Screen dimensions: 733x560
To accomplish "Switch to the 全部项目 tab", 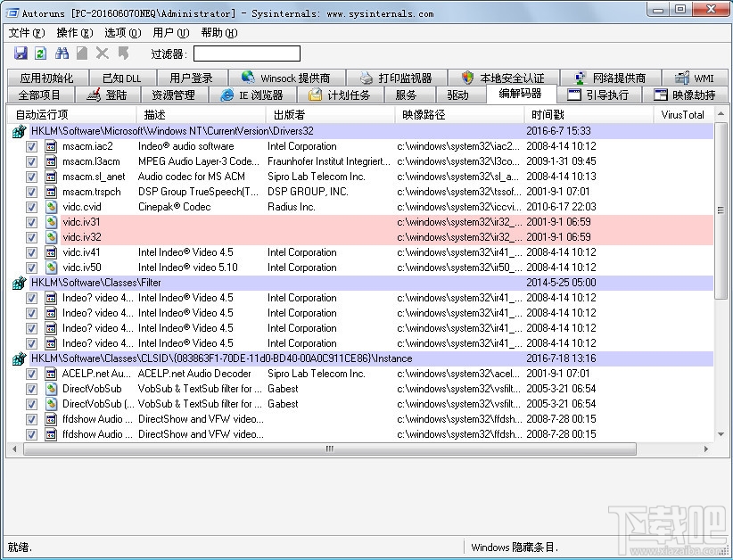I will pos(40,95).
